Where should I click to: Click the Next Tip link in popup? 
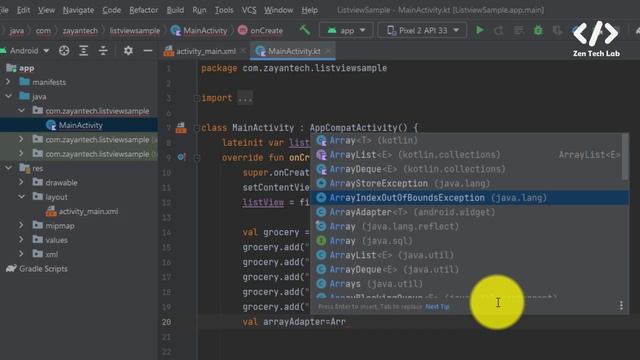tap(437, 306)
